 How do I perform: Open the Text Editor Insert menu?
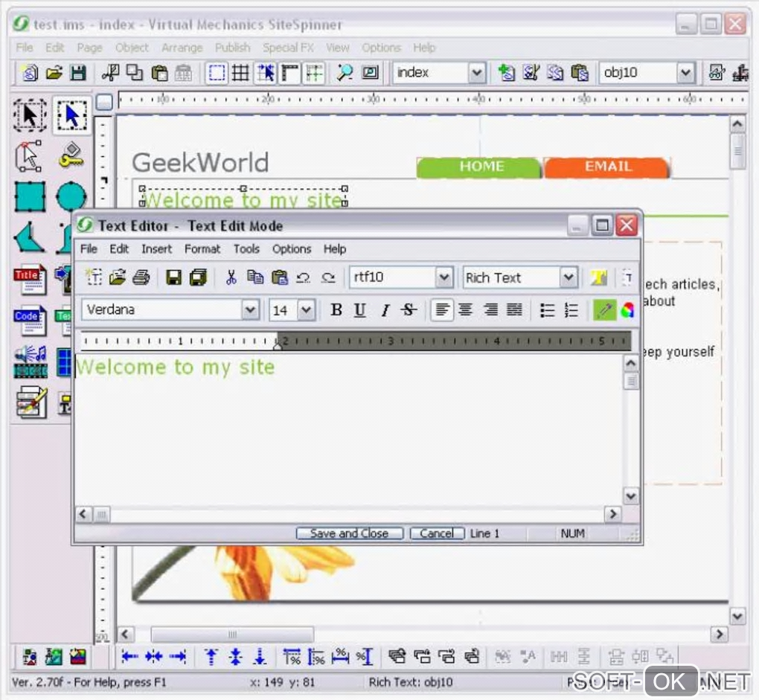pos(156,248)
